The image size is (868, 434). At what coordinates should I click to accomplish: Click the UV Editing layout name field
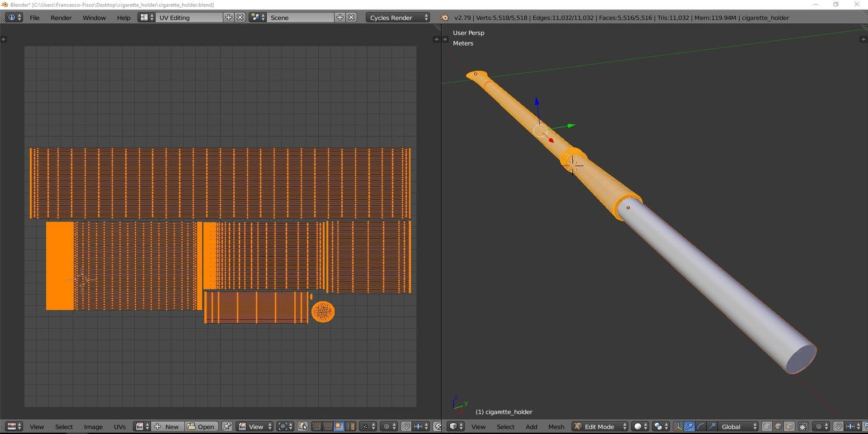190,18
